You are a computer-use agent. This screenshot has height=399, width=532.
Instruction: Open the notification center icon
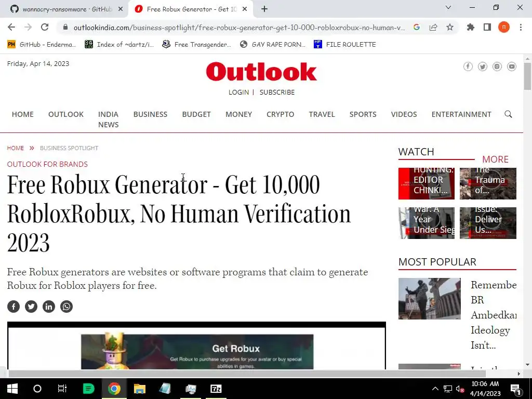(x=516, y=389)
